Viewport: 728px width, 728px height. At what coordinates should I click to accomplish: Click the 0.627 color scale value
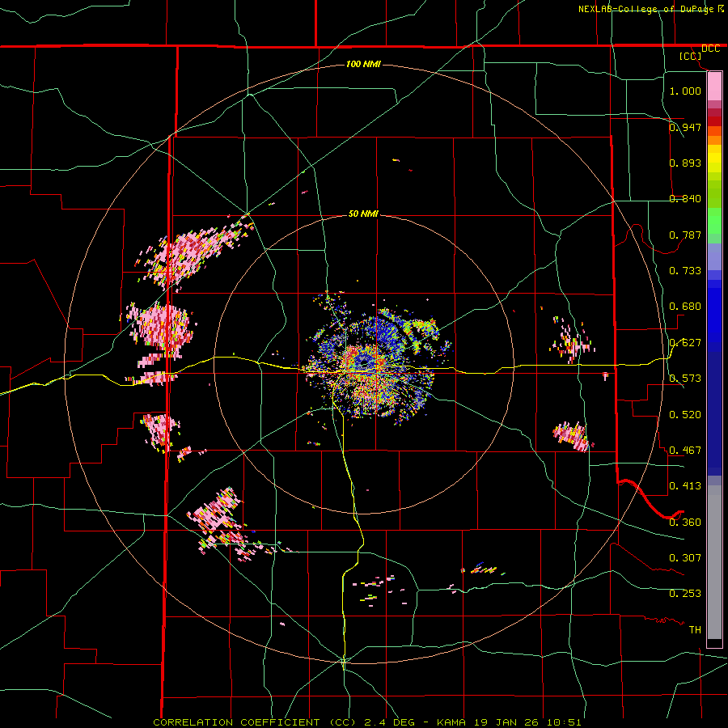(685, 343)
